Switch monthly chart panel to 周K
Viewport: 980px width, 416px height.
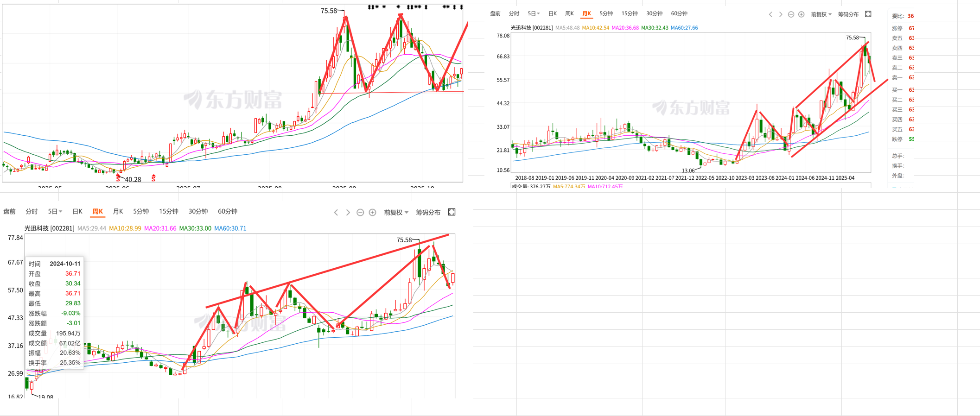(x=569, y=14)
